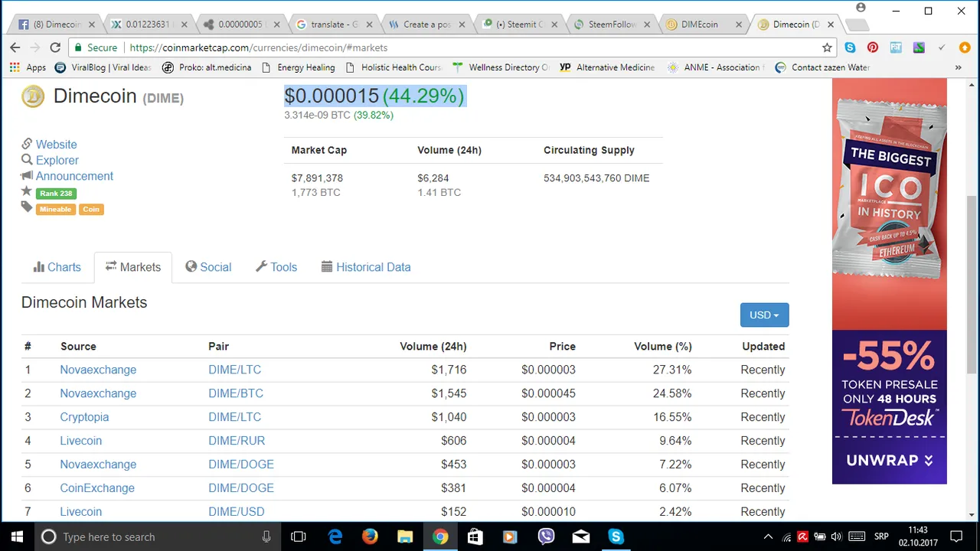
Task: Open the taskbar clock and date
Action: click(919, 536)
